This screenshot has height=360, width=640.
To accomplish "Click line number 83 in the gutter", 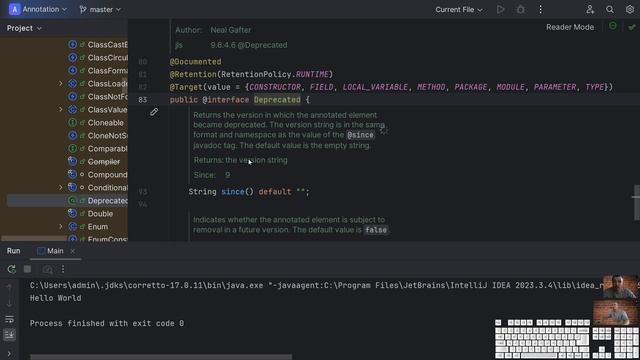I will (142, 100).
